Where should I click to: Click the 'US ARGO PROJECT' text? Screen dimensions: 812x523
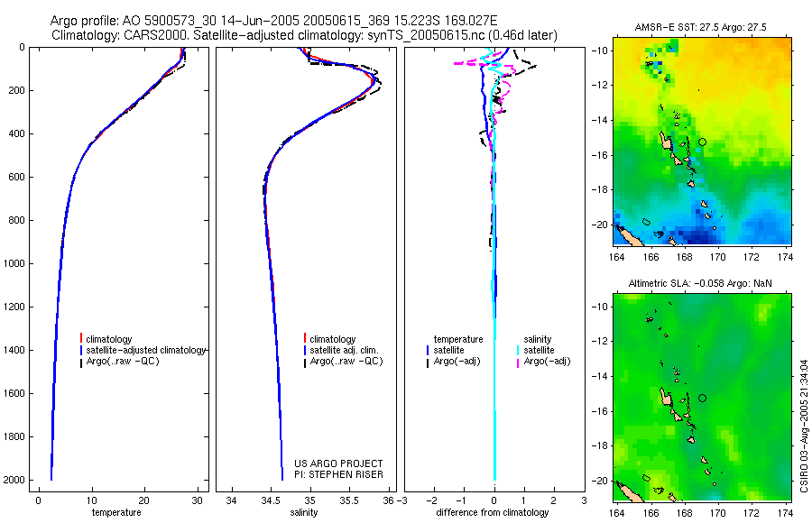click(x=338, y=463)
